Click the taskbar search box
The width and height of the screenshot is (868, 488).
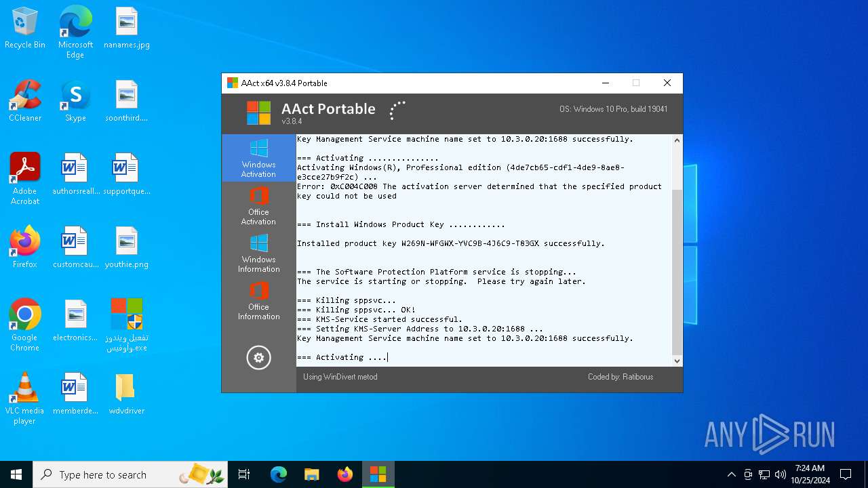click(x=131, y=474)
